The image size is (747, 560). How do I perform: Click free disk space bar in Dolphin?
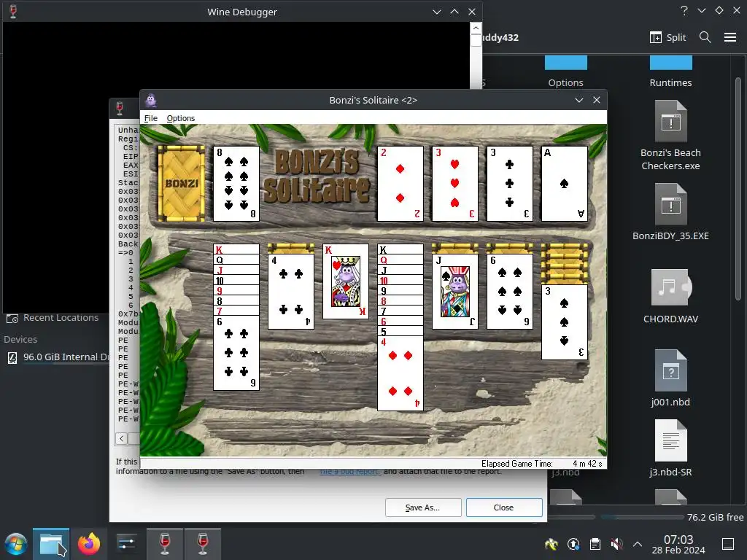click(642, 517)
